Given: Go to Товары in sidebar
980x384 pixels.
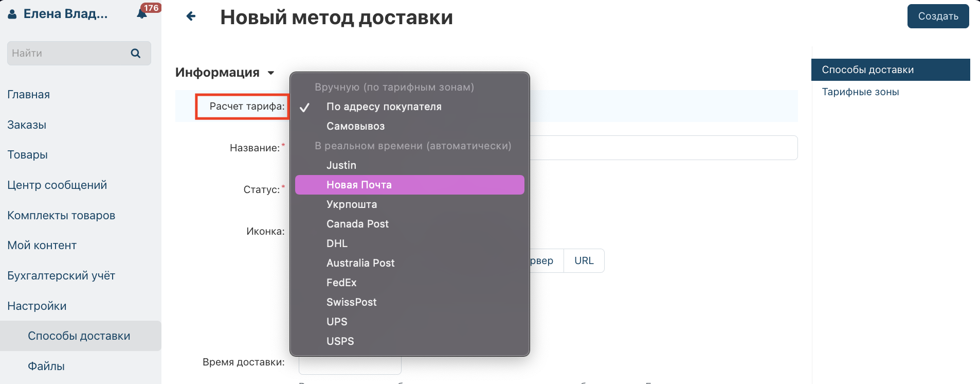Looking at the screenshot, I should pos(27,155).
